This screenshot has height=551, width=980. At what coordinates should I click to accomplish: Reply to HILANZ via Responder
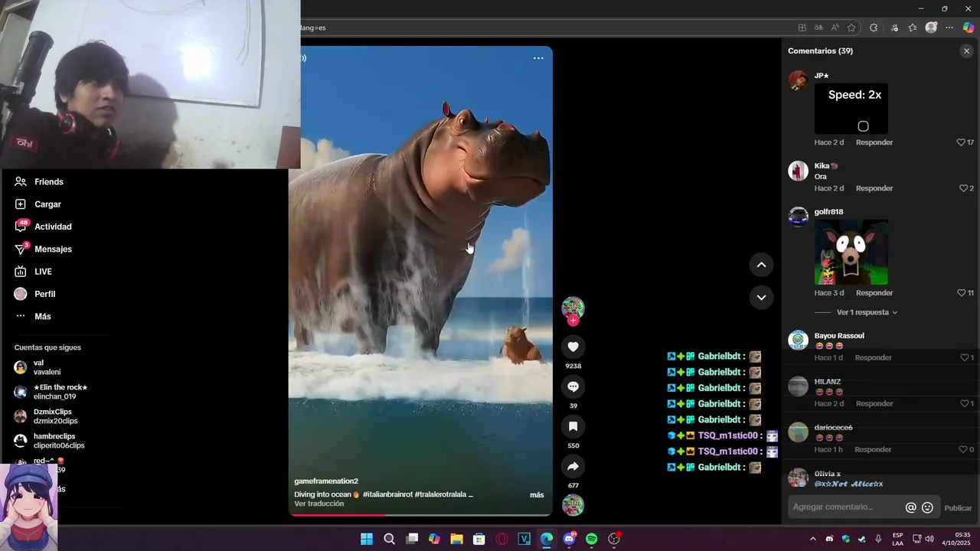(x=874, y=403)
